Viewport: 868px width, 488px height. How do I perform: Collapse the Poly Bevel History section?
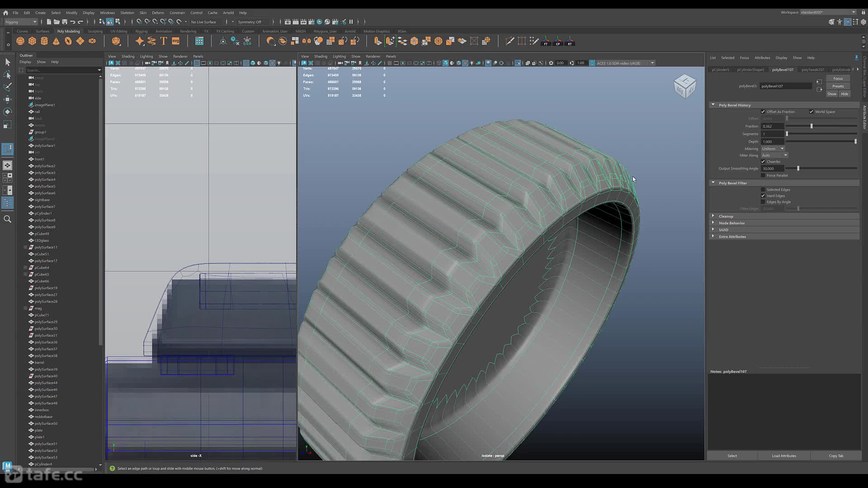[713, 105]
